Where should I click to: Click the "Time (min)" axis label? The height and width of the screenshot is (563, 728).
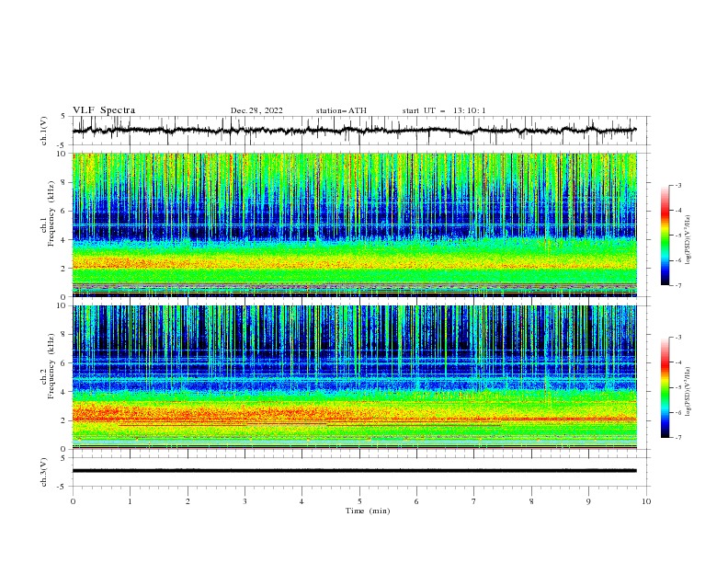click(x=368, y=511)
